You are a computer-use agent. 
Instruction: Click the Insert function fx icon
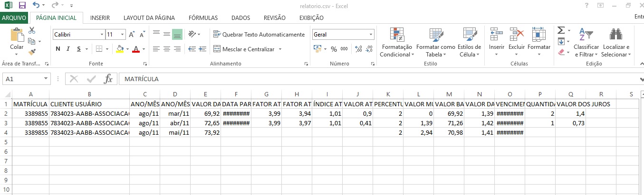click(x=108, y=79)
